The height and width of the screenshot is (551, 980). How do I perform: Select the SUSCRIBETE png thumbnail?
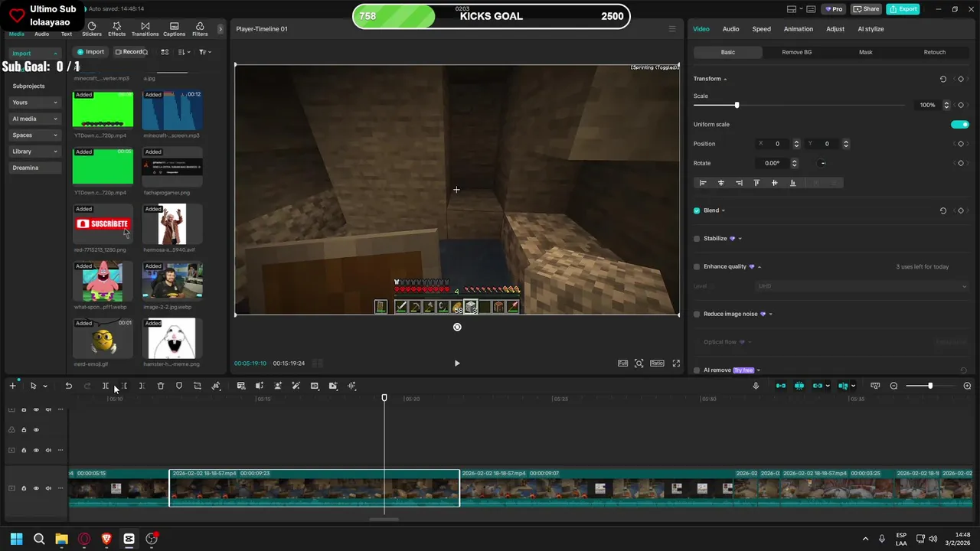(103, 223)
